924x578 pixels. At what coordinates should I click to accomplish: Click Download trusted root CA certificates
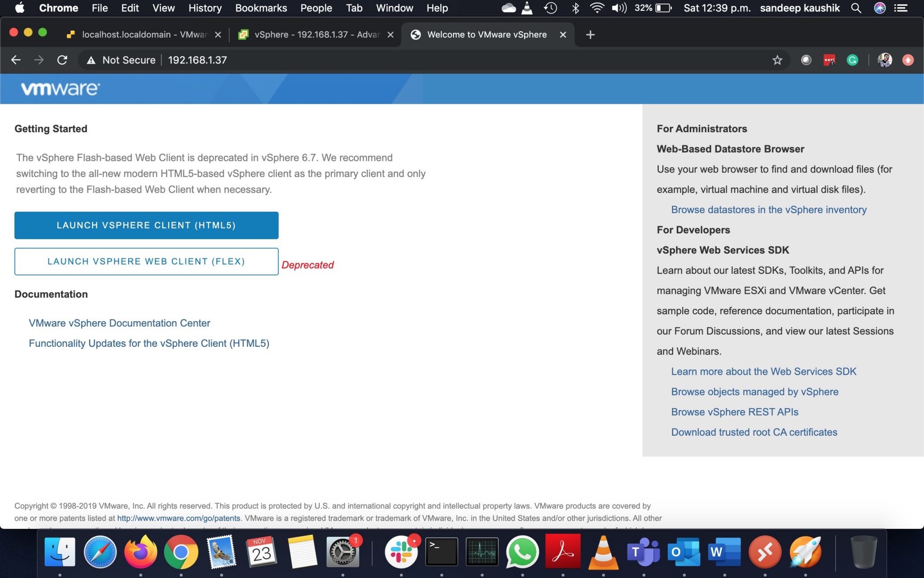(754, 432)
